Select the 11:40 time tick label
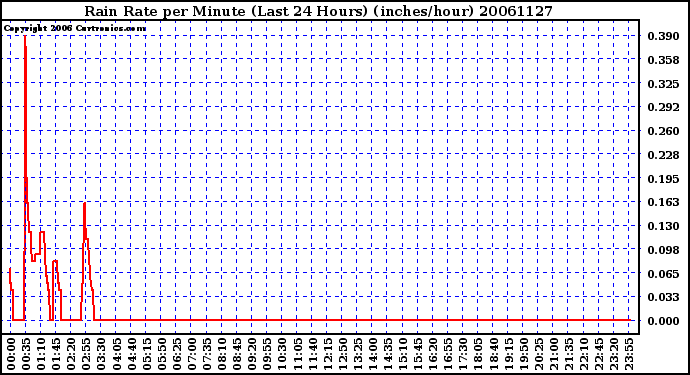This screenshot has height=375, width=690. pos(312,354)
